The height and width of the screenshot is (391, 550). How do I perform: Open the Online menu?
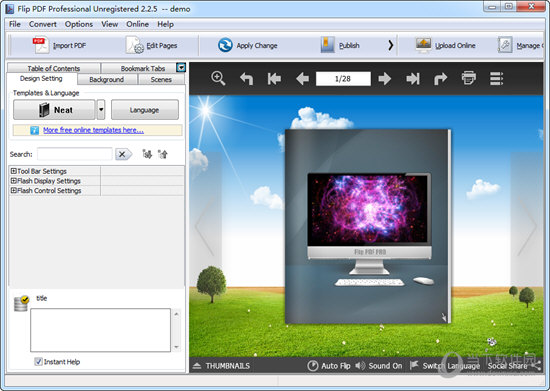tap(137, 24)
